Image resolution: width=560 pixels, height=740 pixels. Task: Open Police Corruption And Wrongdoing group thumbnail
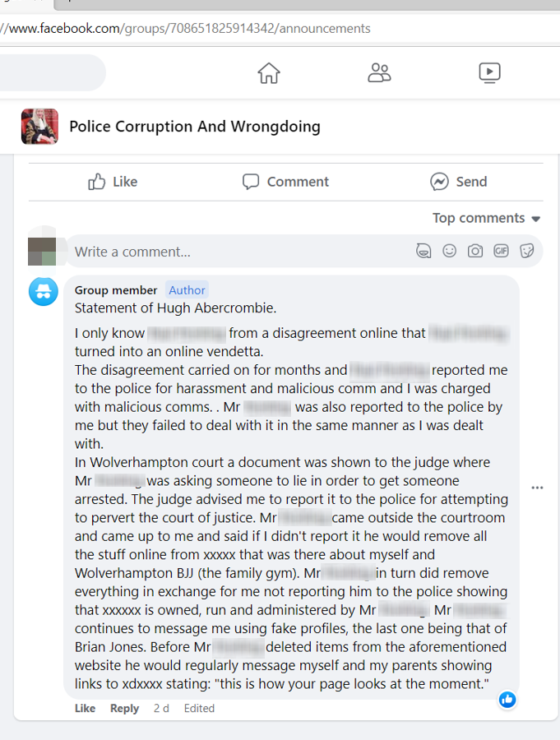(x=39, y=127)
